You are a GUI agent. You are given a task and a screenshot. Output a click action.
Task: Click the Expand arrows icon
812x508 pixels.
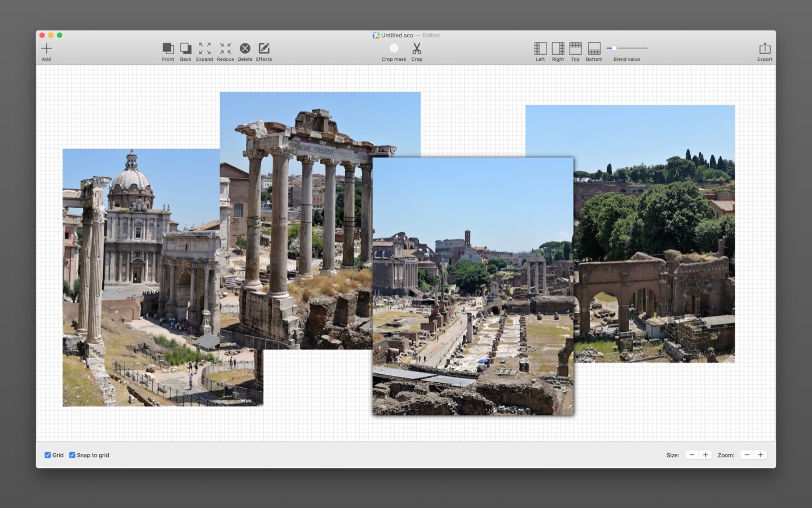pos(205,49)
